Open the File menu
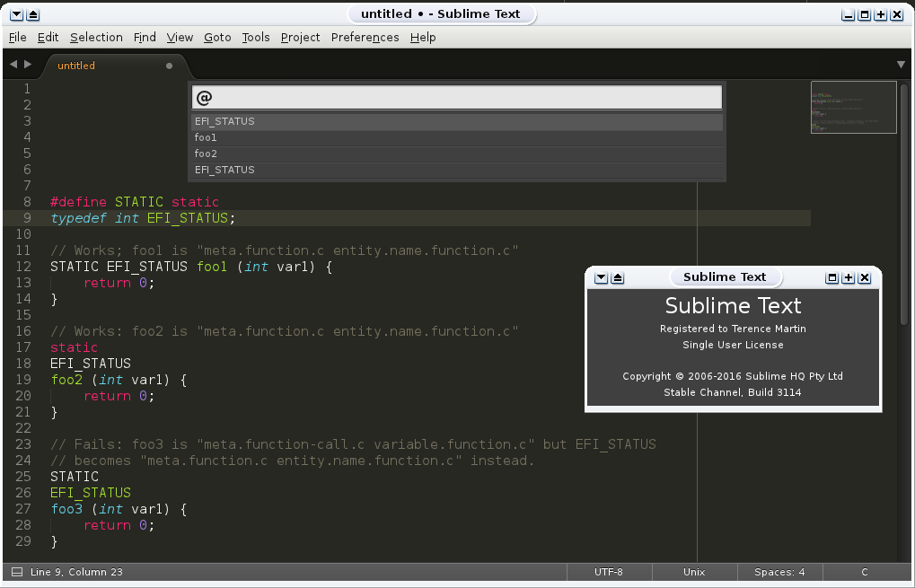This screenshot has height=588, width=915. click(x=17, y=38)
